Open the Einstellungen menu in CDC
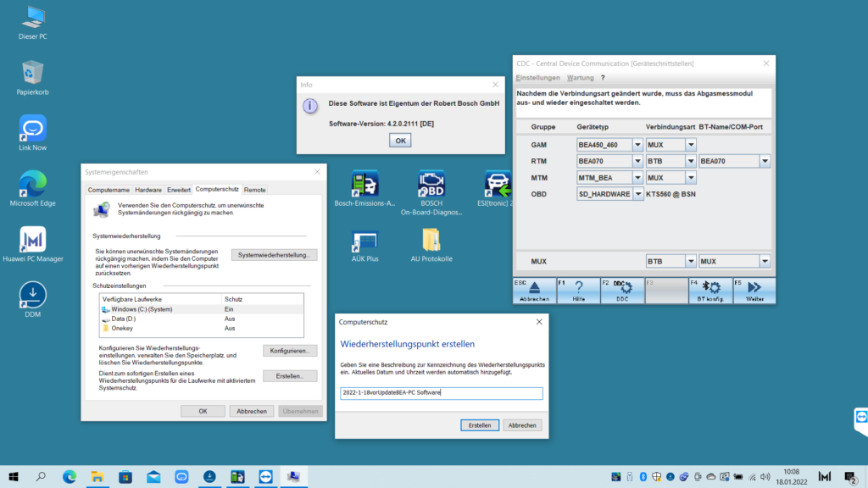 click(x=537, y=77)
